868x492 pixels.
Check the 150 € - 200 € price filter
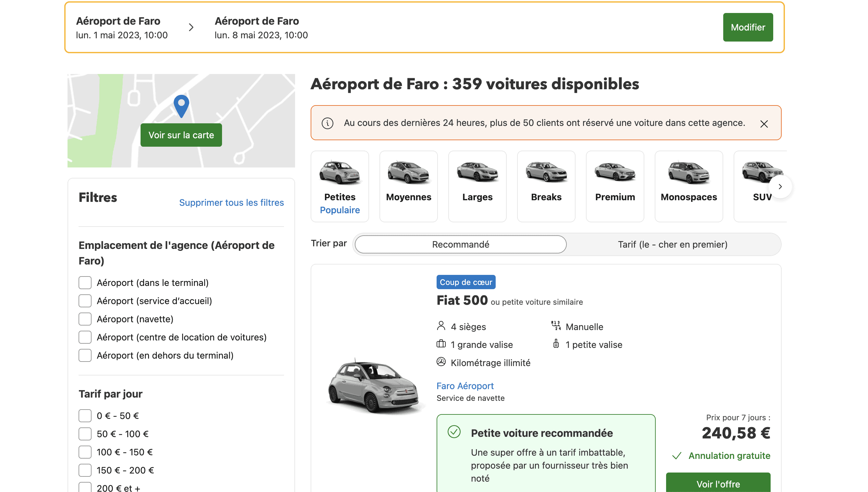pyautogui.click(x=85, y=470)
